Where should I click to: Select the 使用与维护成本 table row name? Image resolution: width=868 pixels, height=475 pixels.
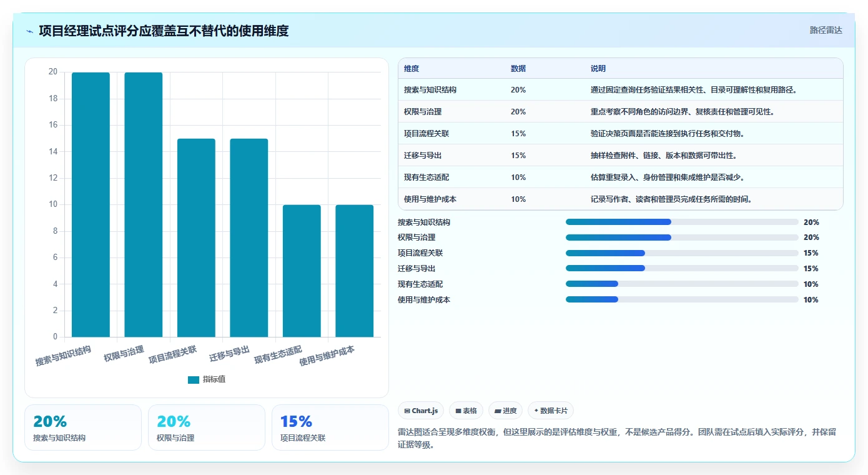click(x=430, y=199)
